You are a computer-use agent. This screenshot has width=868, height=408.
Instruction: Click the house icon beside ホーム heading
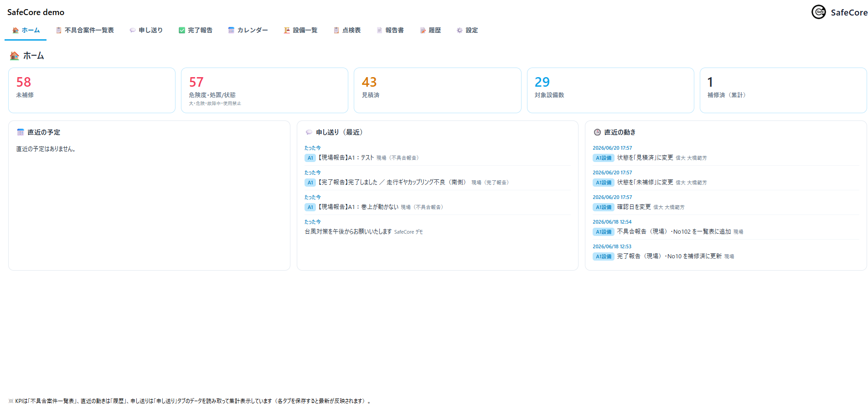point(15,56)
